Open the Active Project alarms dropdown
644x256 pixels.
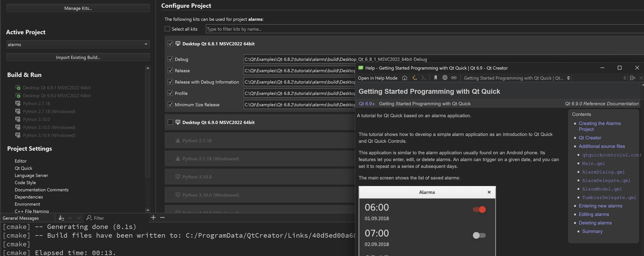pos(78,44)
